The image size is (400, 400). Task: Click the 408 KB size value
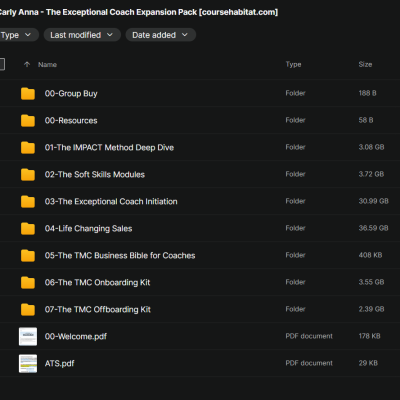(370, 255)
